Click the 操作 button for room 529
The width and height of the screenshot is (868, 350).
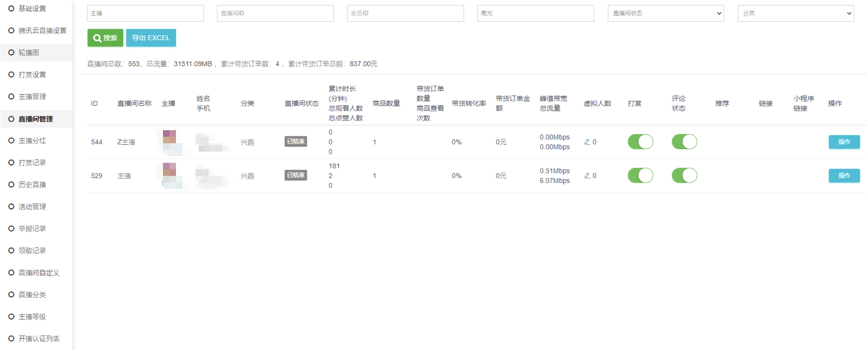[x=844, y=176]
